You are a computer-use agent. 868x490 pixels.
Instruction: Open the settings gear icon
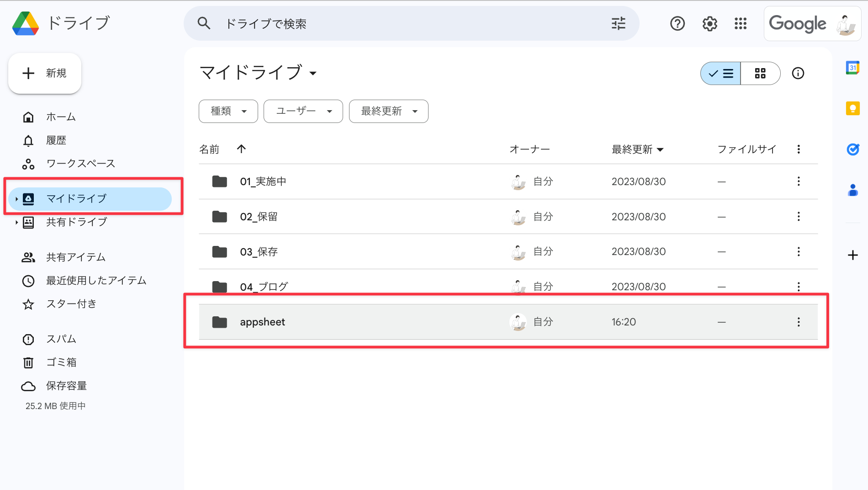pos(709,23)
